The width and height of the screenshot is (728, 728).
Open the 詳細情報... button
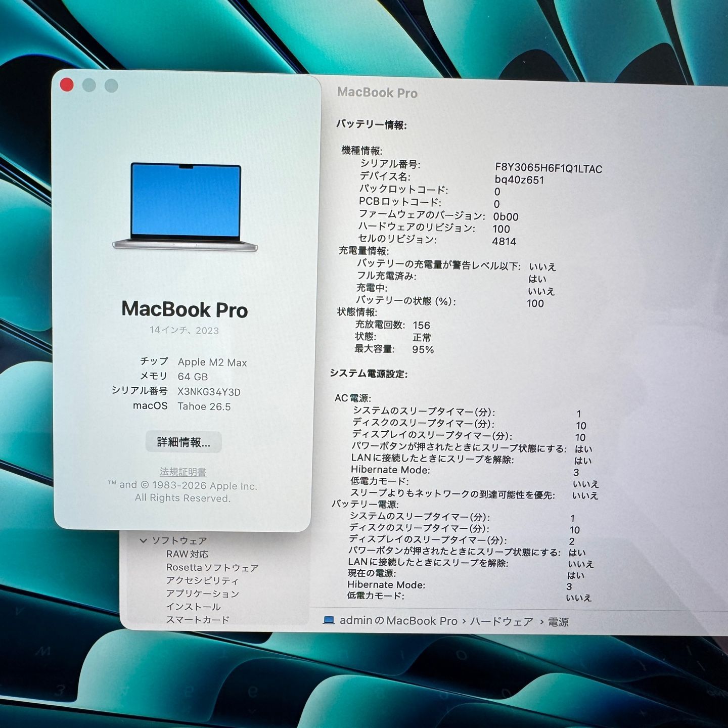(184, 442)
